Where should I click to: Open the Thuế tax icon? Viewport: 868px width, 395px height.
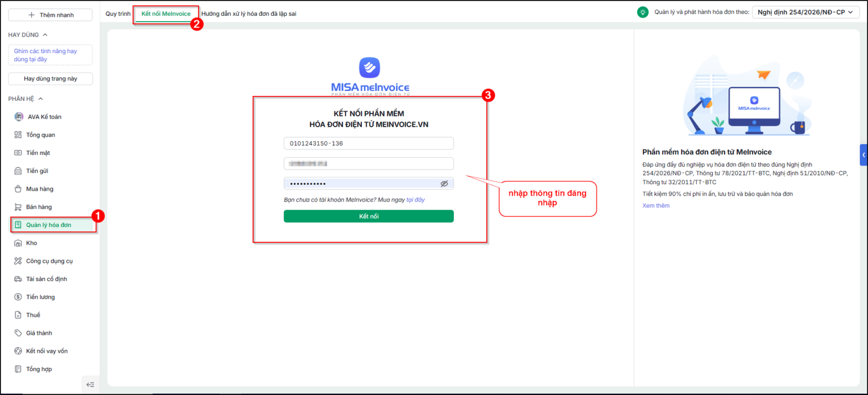click(x=18, y=315)
